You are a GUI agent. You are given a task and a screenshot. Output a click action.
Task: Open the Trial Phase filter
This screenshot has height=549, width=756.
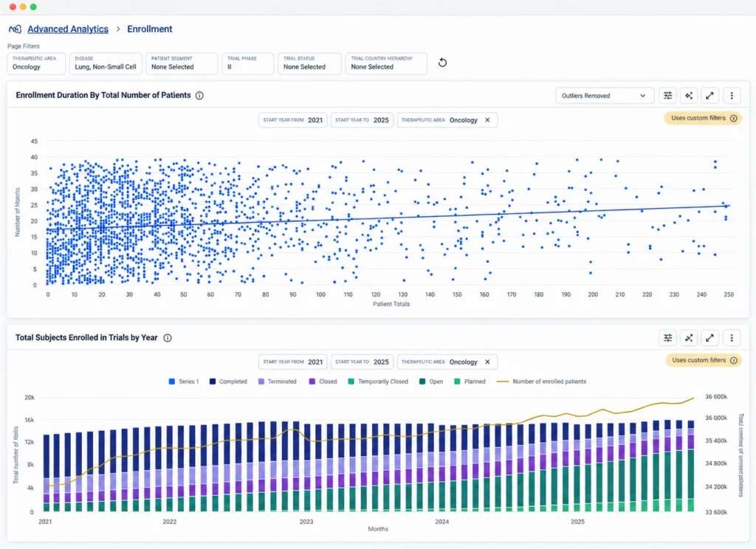coord(248,63)
